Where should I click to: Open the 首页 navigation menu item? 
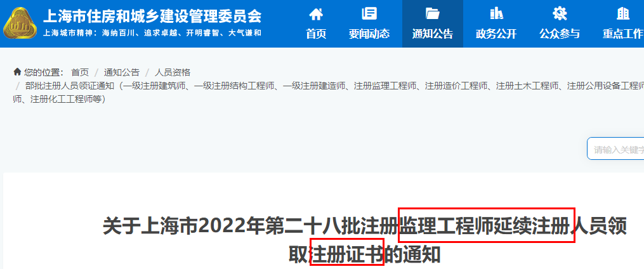pos(316,34)
